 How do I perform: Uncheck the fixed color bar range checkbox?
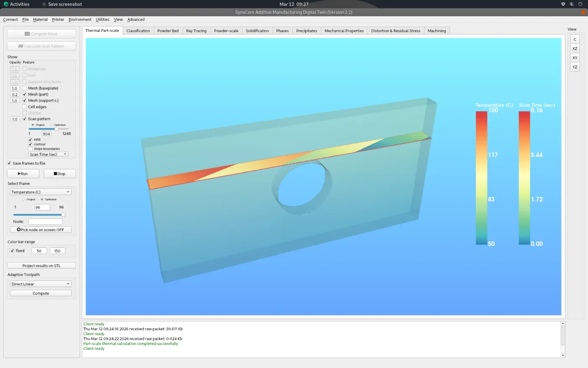pos(12,251)
